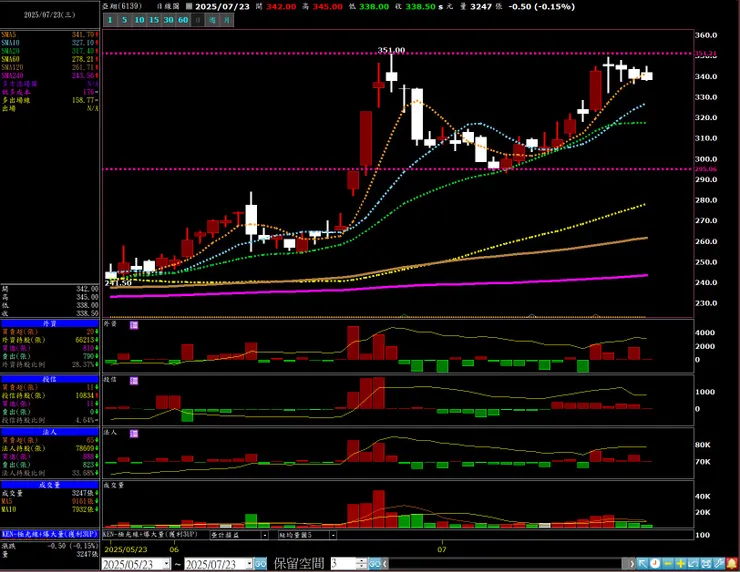Select the weekly (週) period button
This screenshot has width=740, height=572.
[x=212, y=20]
